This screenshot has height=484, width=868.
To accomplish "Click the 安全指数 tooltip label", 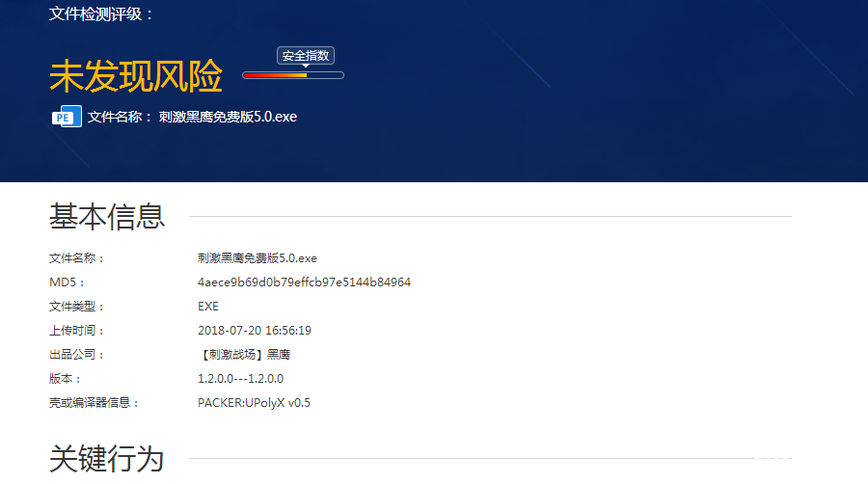I will 306,56.
